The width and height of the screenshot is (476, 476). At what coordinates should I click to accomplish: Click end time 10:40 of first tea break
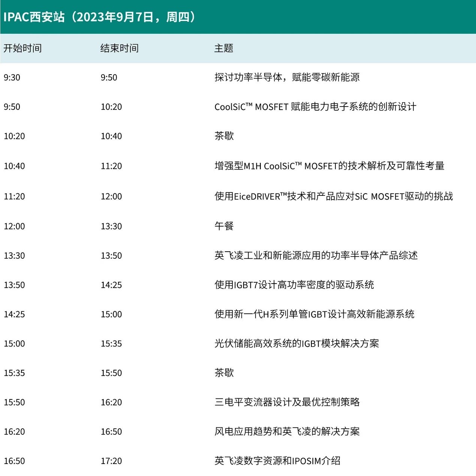click(111, 136)
